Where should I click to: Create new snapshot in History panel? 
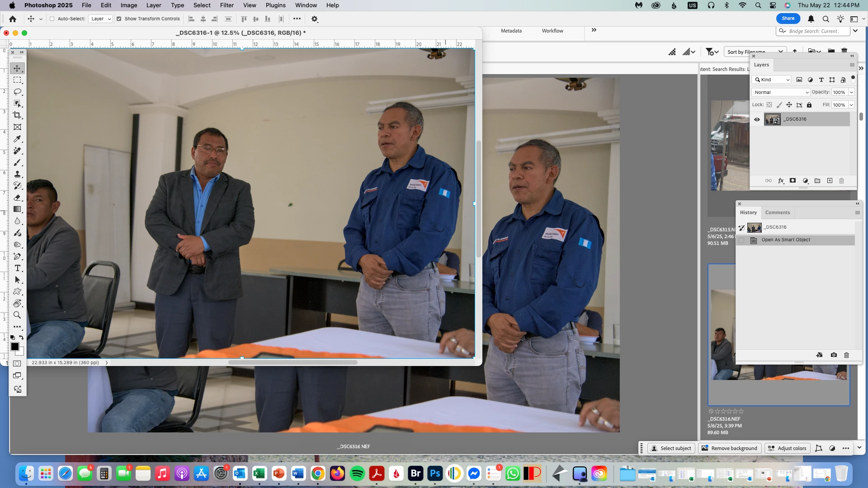pos(834,355)
